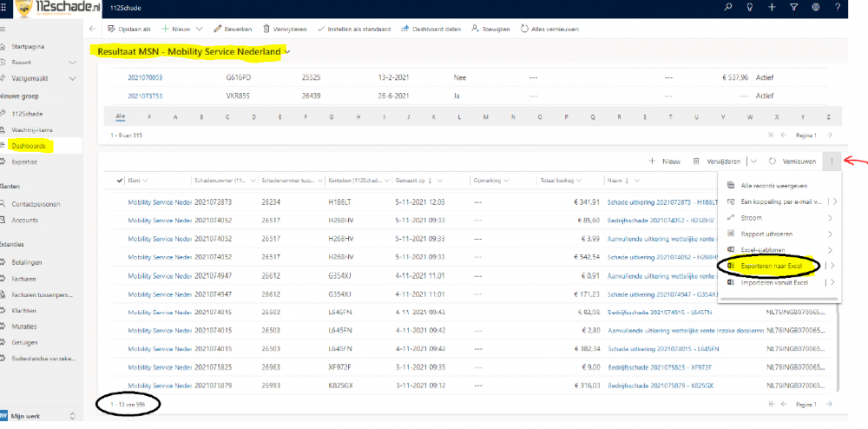Open Mutaties in the sidebar
This screenshot has width=868, height=429.
pos(24,327)
